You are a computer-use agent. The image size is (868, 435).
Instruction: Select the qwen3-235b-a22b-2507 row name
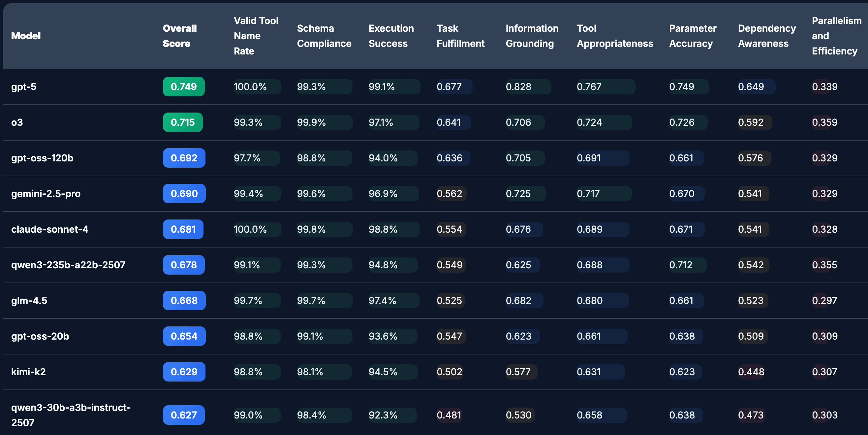(68, 265)
